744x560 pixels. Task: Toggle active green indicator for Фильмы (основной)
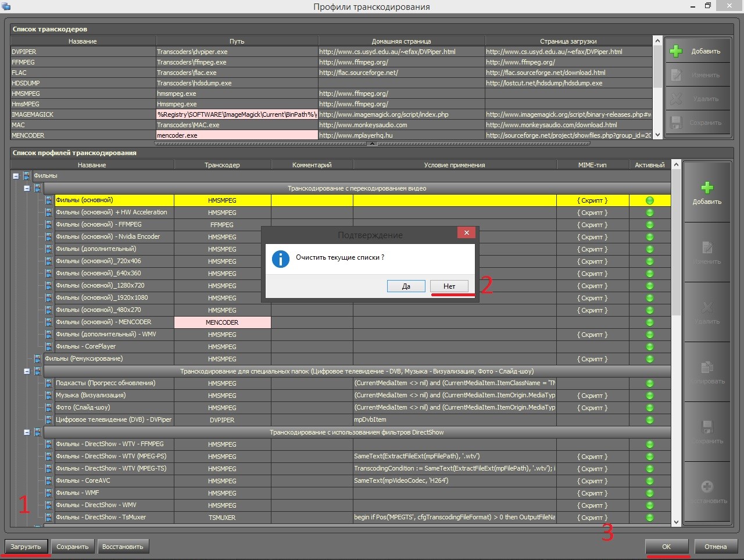coord(650,200)
